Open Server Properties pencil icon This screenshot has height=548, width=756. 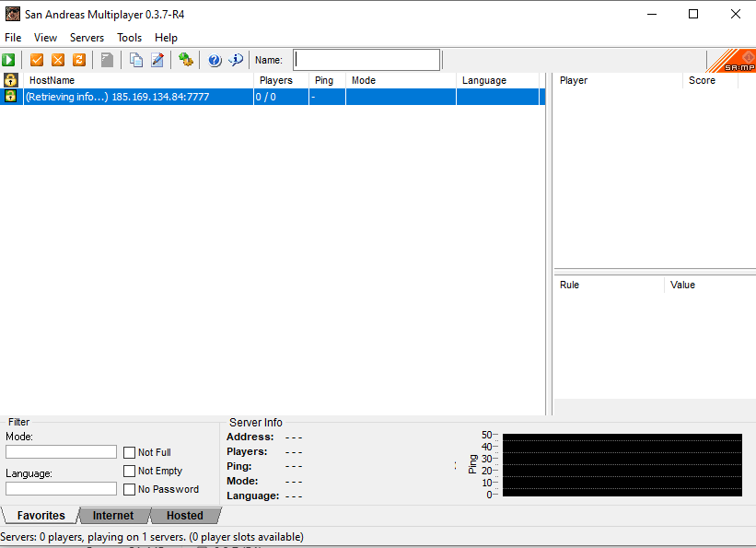(x=157, y=60)
